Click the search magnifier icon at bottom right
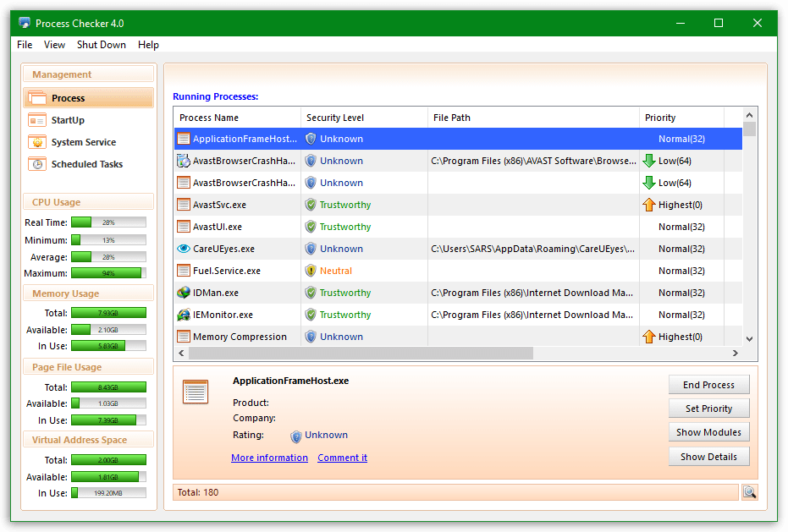This screenshot has height=532, width=788. (749, 492)
